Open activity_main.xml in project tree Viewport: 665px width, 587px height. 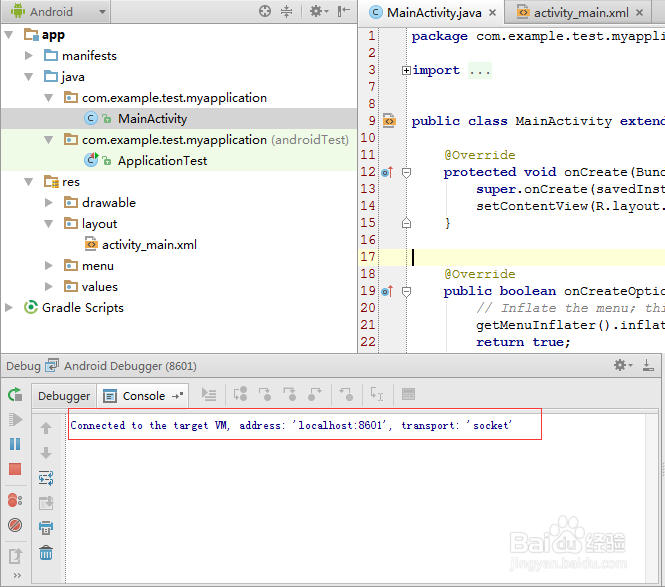point(149,245)
